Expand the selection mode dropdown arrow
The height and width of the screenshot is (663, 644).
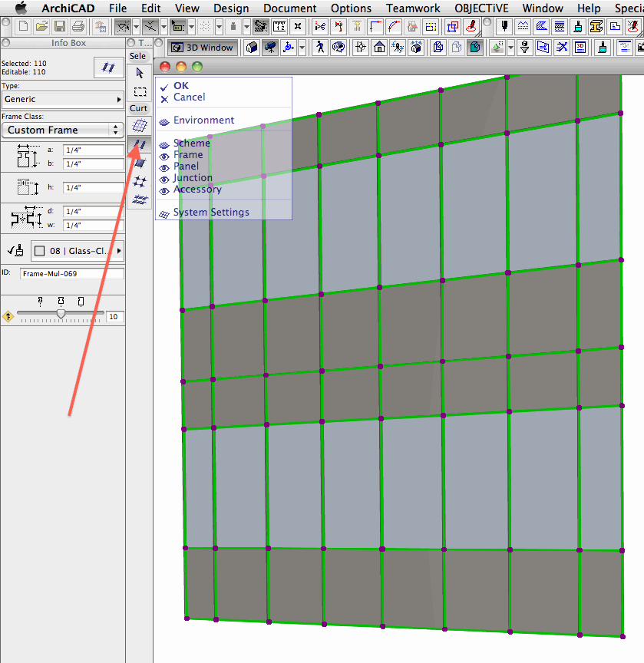pyautogui.click(x=192, y=27)
